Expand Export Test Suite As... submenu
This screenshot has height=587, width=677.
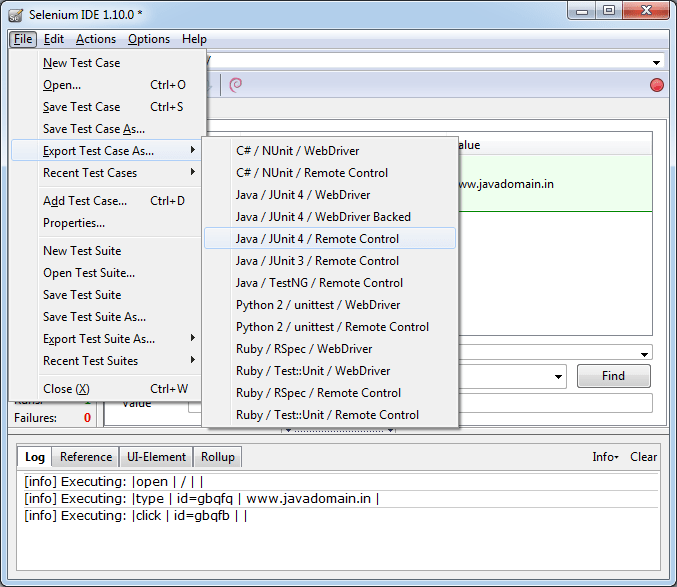coord(107,339)
